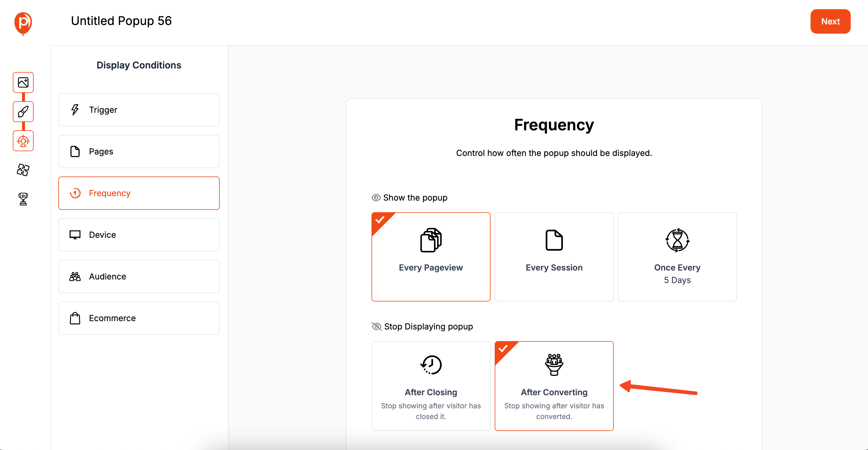Click the Audience people icon
Image resolution: width=868 pixels, height=450 pixels.
pos(75,276)
